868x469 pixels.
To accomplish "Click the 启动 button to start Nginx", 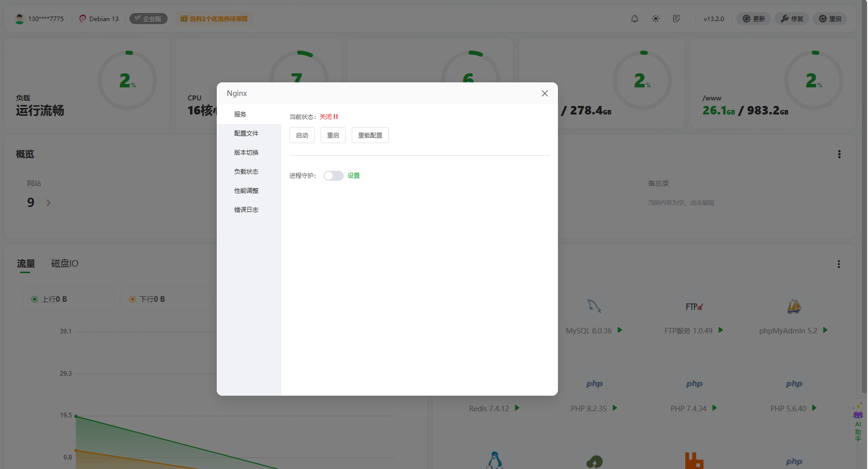I will click(302, 135).
